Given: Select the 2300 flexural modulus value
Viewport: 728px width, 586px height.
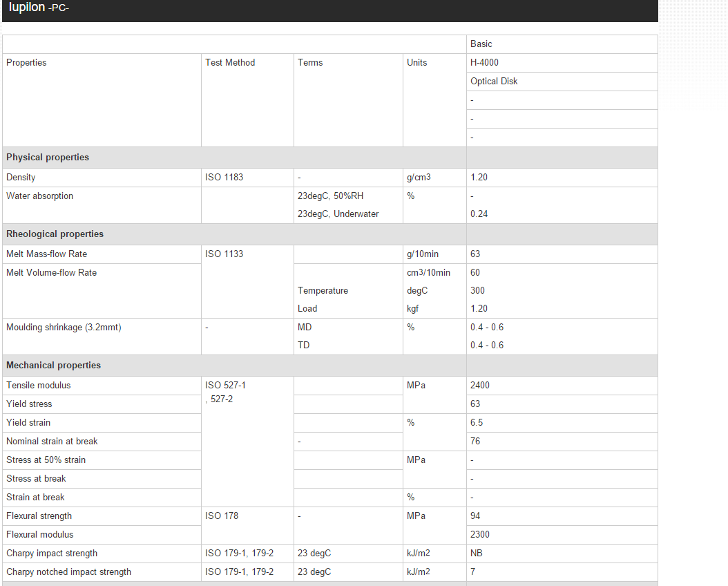Looking at the screenshot, I should point(479,534).
